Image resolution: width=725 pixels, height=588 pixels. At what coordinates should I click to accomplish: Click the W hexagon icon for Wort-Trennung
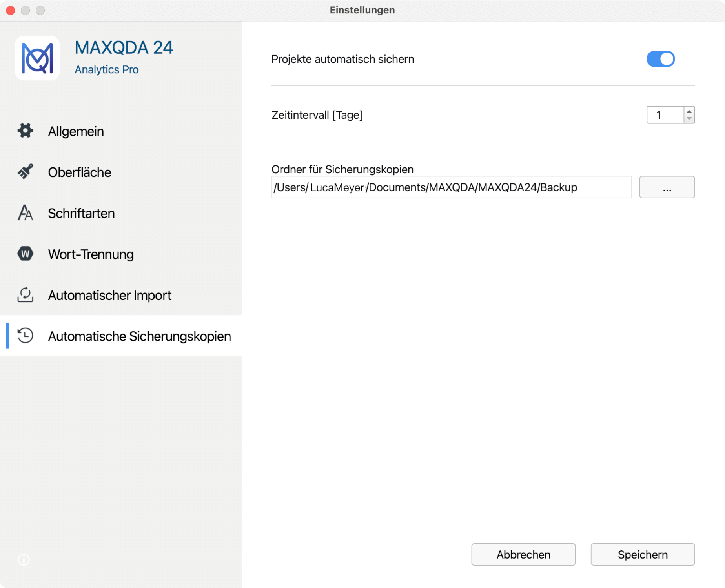pyautogui.click(x=26, y=254)
